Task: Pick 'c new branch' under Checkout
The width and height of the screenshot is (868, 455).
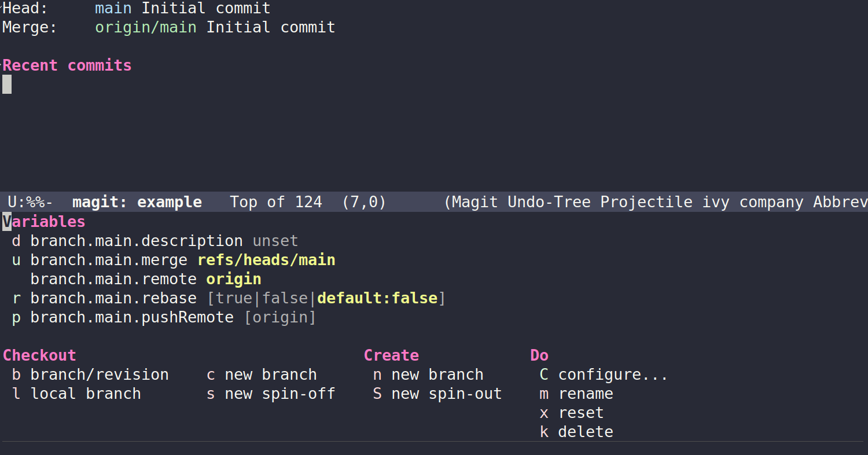Action: [x=262, y=375]
